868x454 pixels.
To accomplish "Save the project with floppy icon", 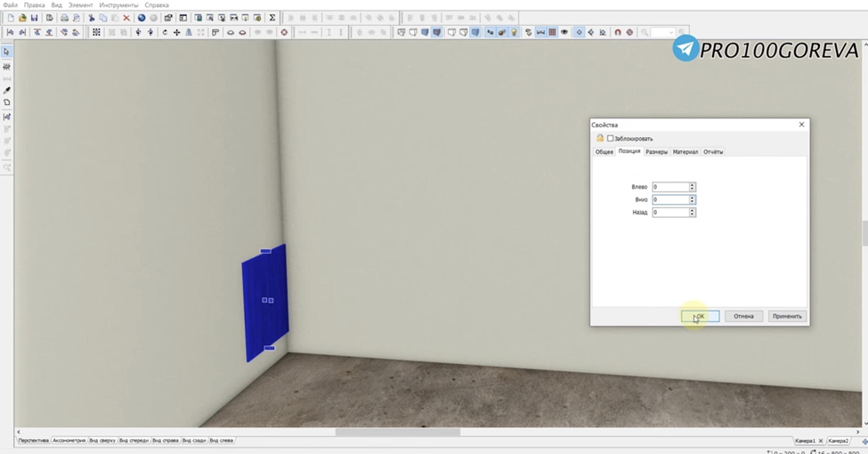I will click(x=34, y=18).
